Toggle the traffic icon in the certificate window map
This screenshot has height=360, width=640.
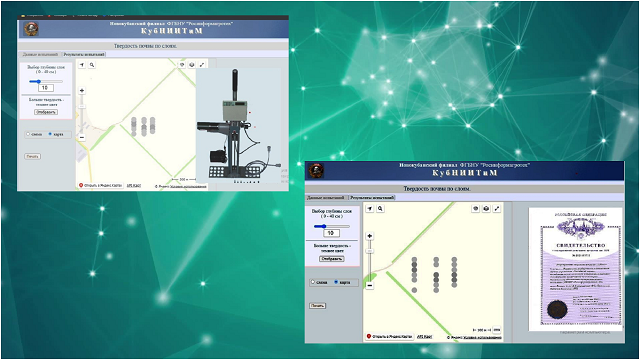476,209
